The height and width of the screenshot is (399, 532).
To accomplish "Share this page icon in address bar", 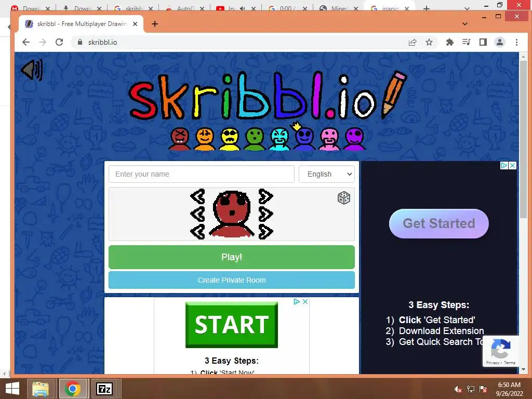I will 413,42.
